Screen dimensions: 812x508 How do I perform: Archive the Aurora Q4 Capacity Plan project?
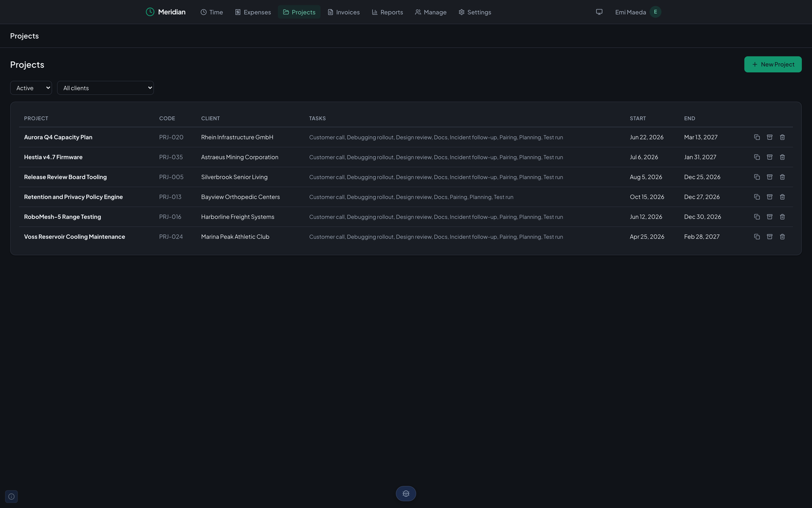point(770,137)
